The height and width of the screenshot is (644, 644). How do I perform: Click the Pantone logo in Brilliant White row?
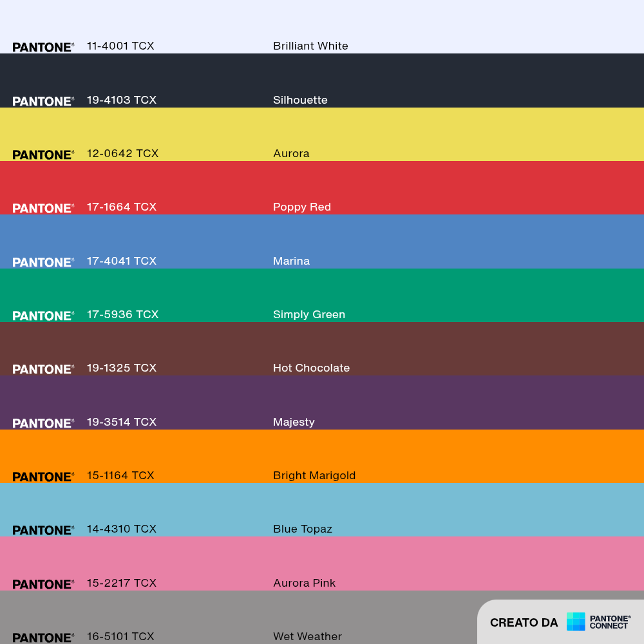pyautogui.click(x=43, y=47)
